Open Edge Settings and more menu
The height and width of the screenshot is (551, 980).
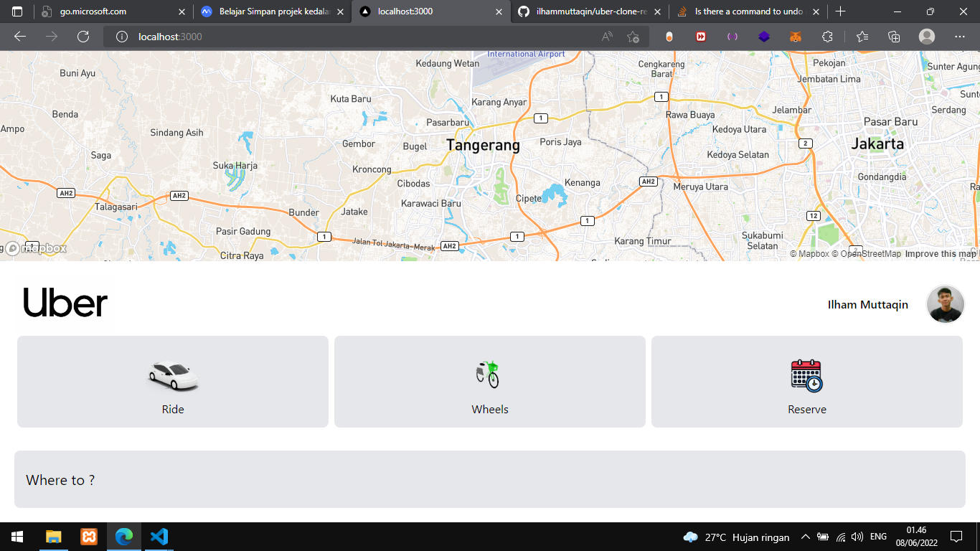(x=960, y=37)
